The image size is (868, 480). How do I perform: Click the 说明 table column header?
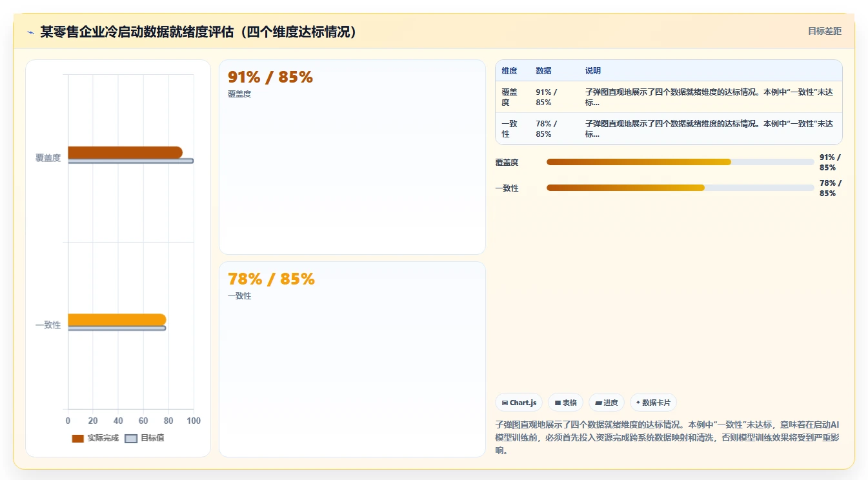point(593,71)
